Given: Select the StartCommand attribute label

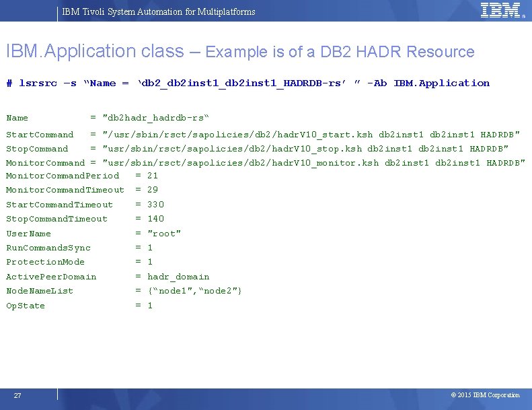Looking at the screenshot, I should coord(40,135).
